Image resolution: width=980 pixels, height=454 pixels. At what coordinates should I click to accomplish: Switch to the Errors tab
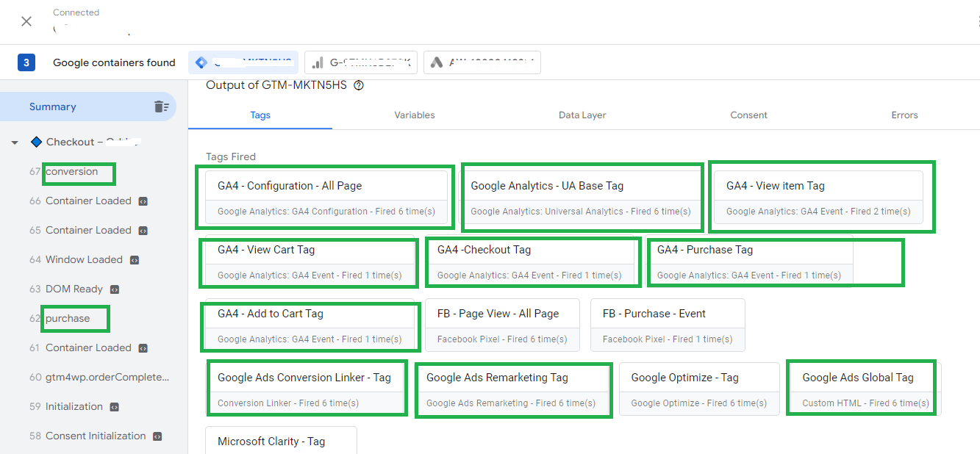(x=904, y=115)
